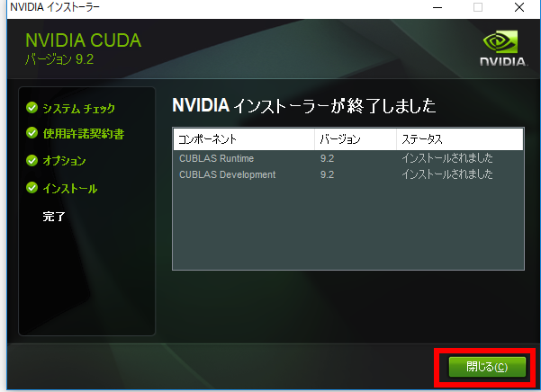Select the CUBLAS Development row
The image size is (541, 392).
[x=226, y=174]
